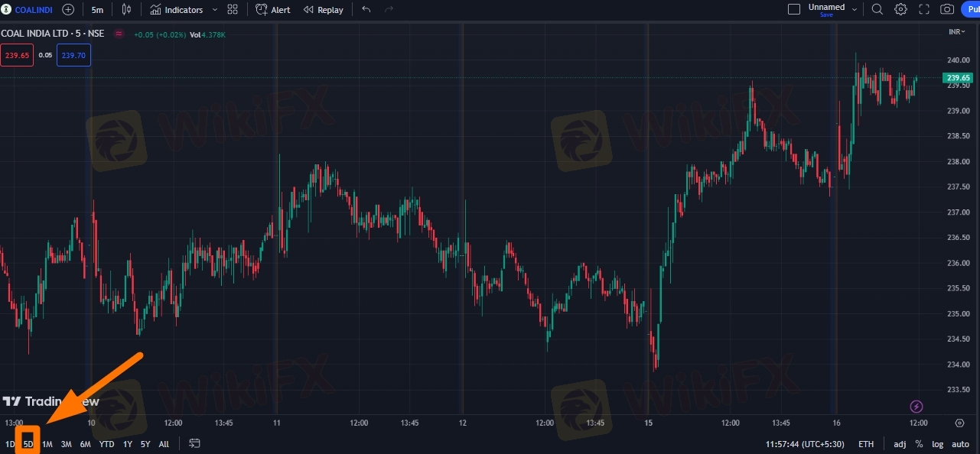Screen dimensions: 980x454
Task: Select the 6M date range
Action: pyautogui.click(x=86, y=444)
